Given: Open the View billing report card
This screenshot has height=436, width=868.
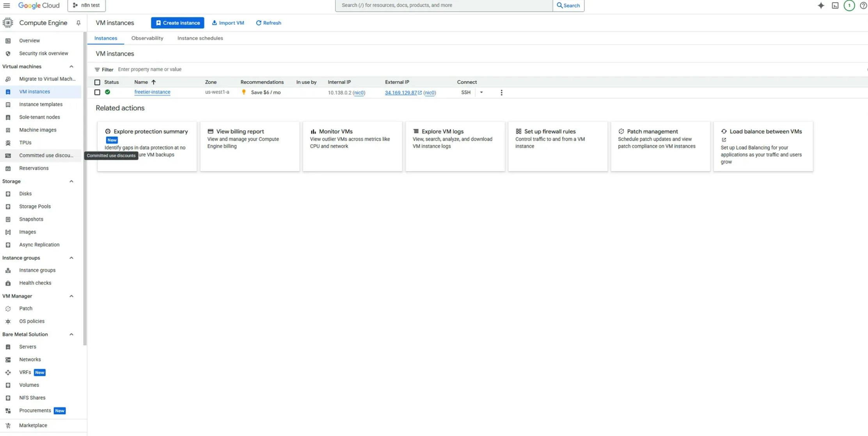Looking at the screenshot, I should click(250, 146).
